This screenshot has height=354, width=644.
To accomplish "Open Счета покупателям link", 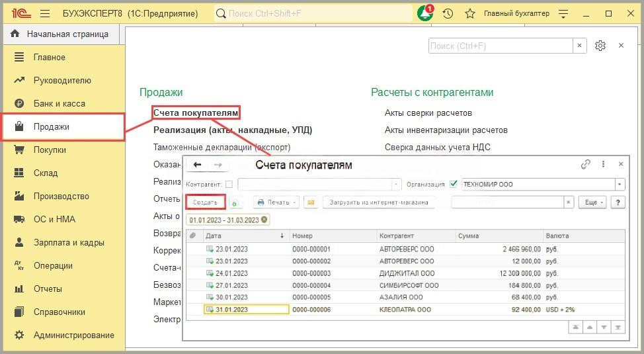I will tap(196, 112).
